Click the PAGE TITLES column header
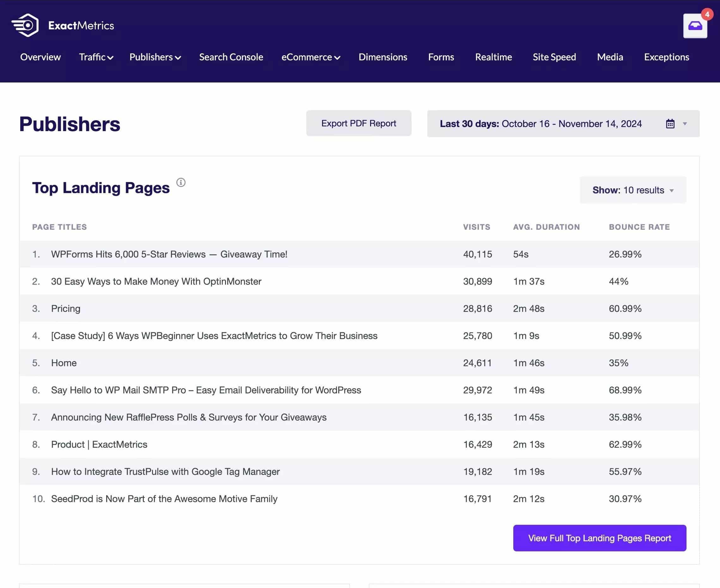The width and height of the screenshot is (720, 588). pyautogui.click(x=60, y=227)
